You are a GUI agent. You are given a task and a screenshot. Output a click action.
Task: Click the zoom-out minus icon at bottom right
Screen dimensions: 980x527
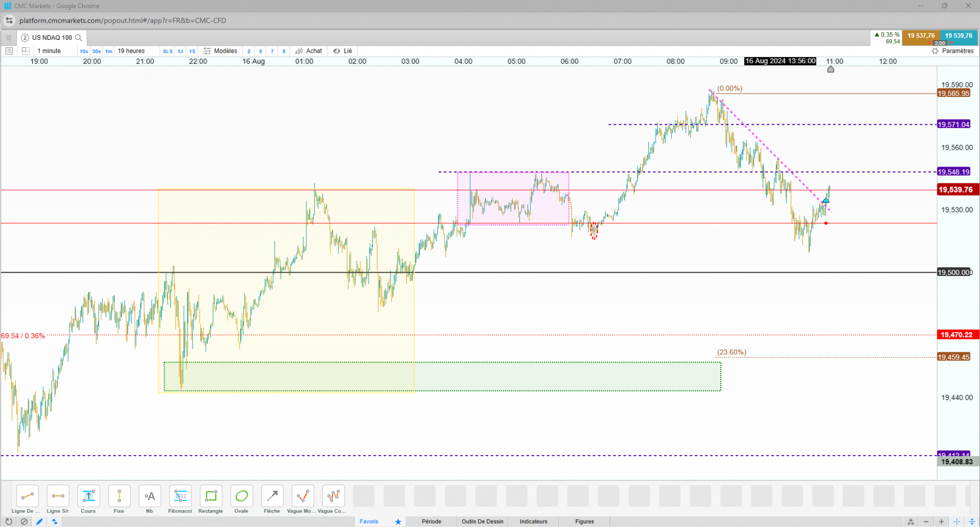(926, 522)
